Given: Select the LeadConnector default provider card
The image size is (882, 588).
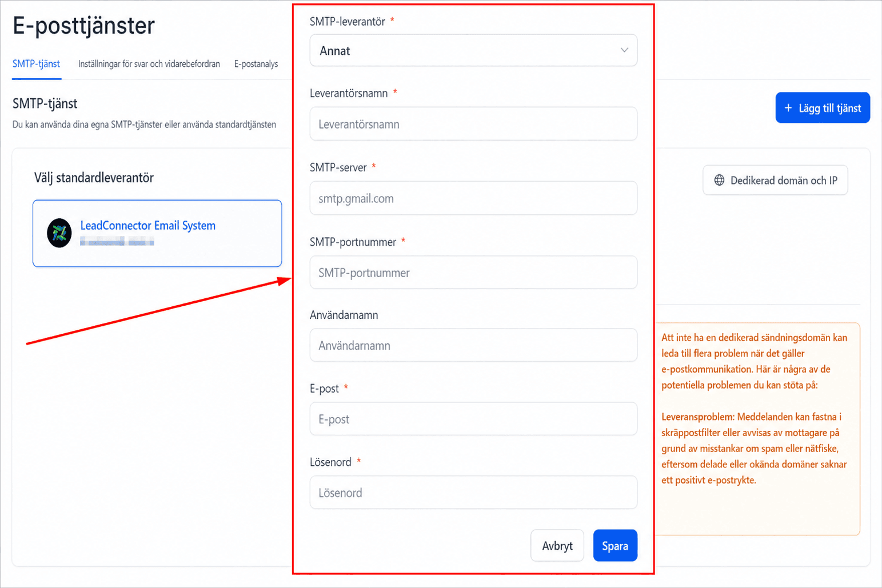Looking at the screenshot, I should point(157,233).
